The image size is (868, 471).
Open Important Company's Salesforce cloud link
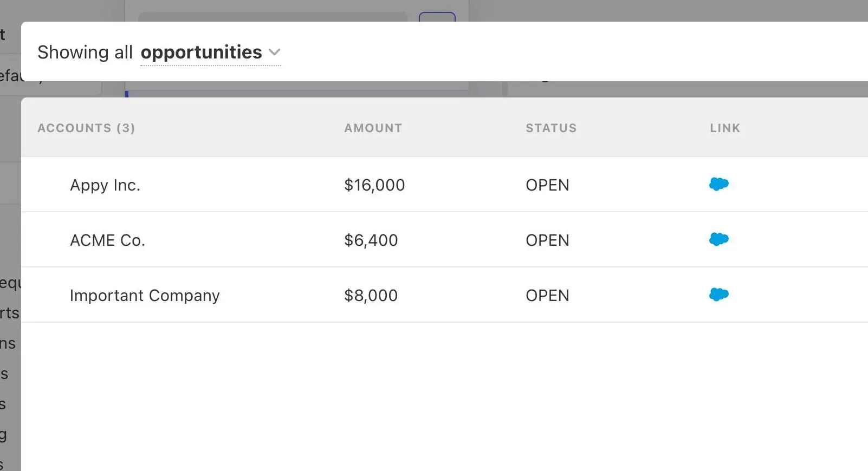coord(718,295)
